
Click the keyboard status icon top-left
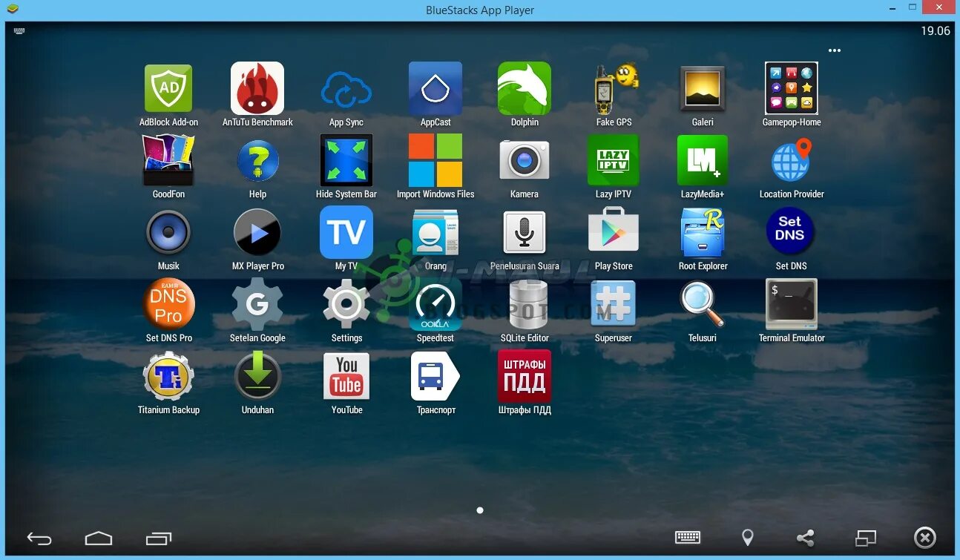click(19, 31)
